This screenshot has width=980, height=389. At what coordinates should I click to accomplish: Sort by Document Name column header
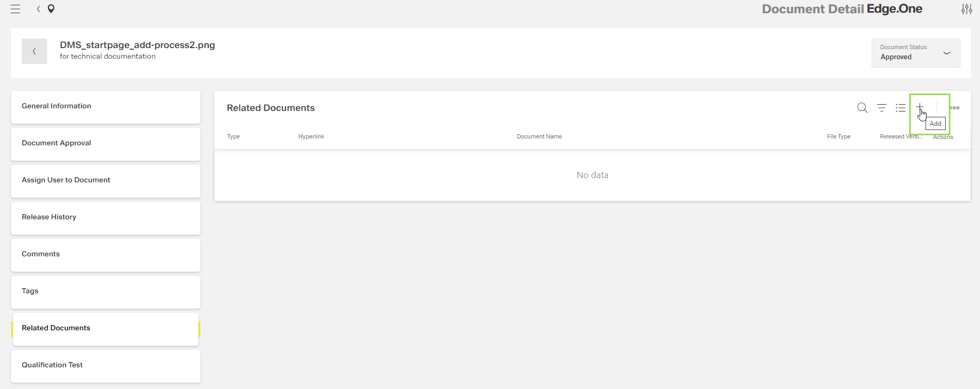tap(539, 136)
